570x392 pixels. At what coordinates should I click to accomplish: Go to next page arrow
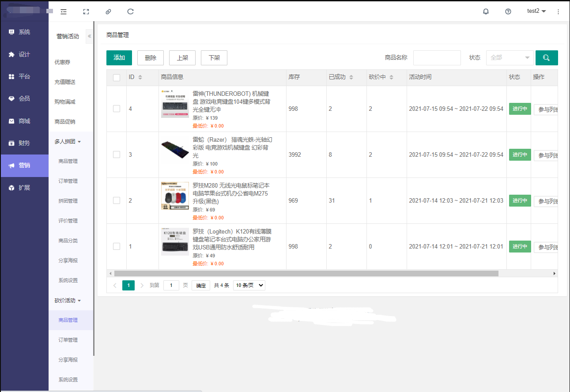tap(142, 286)
